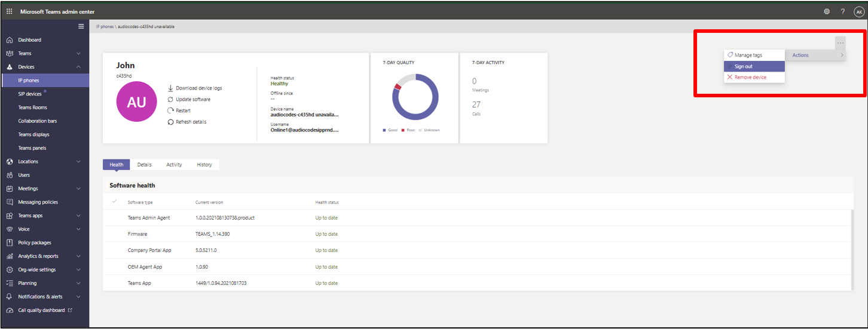Toggle the select-all checkmark in Software health
The width and height of the screenshot is (868, 329).
click(114, 202)
